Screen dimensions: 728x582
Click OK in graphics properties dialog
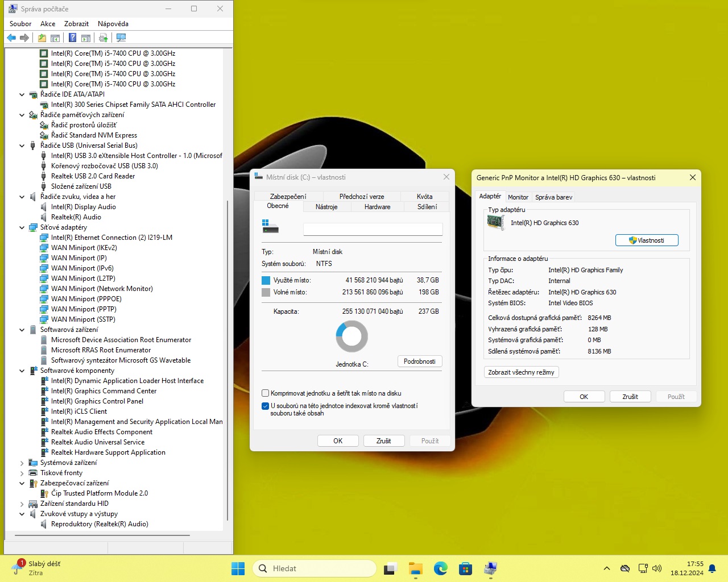(x=584, y=397)
